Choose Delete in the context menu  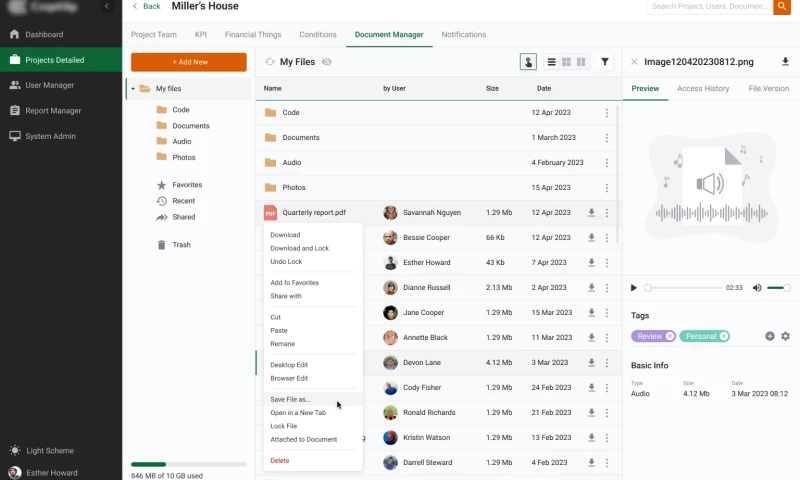click(x=280, y=461)
